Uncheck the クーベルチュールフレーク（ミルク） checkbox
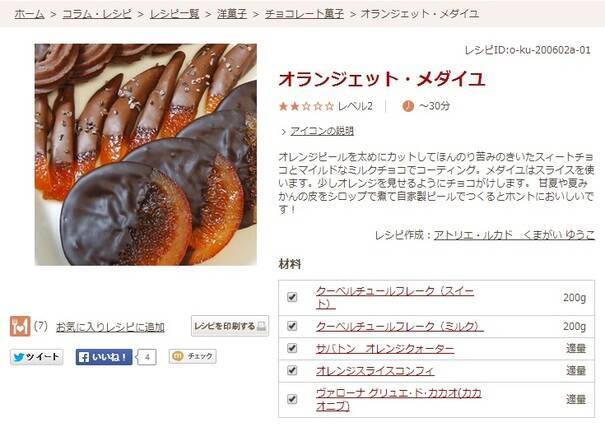Viewport: 605px width, 427px height. point(292,326)
